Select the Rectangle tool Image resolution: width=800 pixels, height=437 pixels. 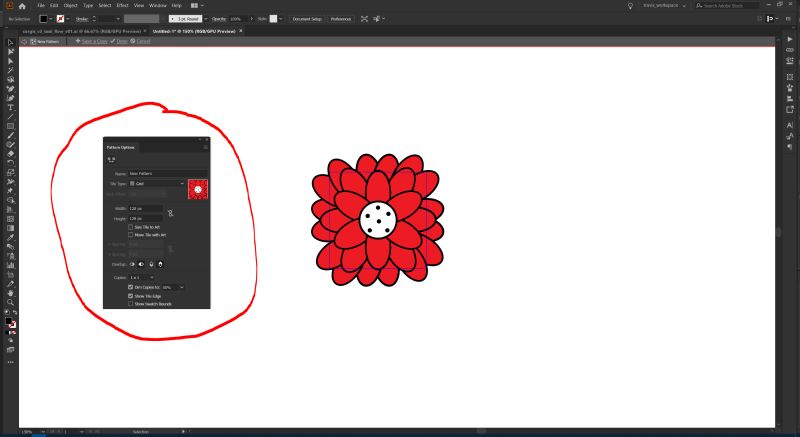point(10,126)
